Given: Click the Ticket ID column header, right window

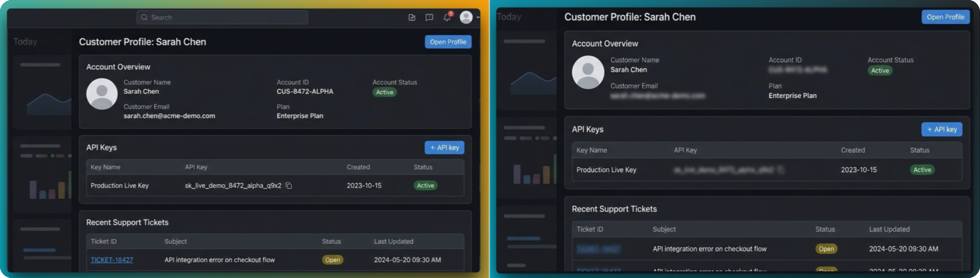Looking at the screenshot, I should point(590,229).
